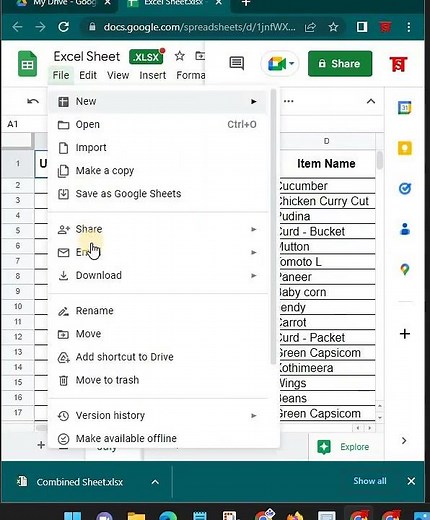Click the browser back arrow
Screen dimensions: 430x520
point(17,27)
